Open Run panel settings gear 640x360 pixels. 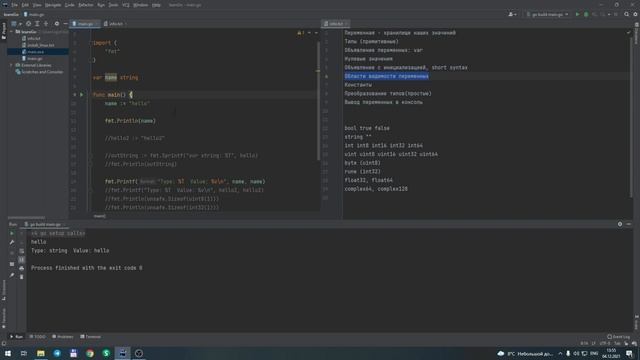pos(620,224)
